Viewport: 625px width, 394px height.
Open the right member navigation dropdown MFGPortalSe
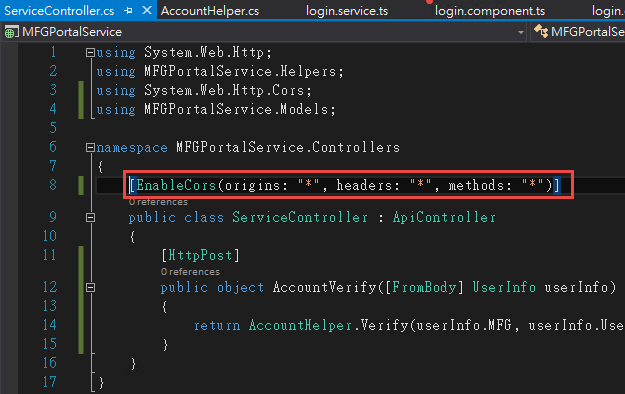point(578,32)
